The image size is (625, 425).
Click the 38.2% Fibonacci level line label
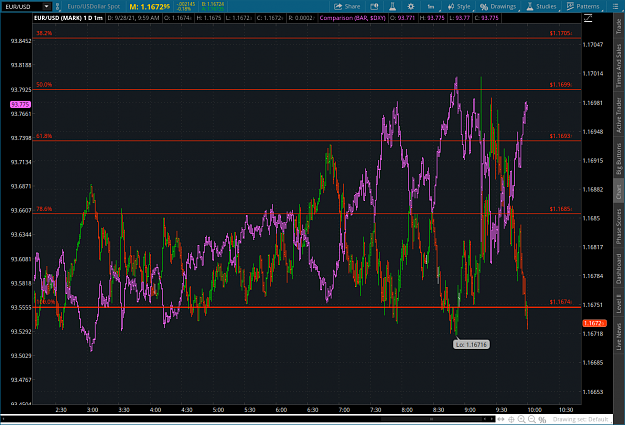tap(44, 33)
